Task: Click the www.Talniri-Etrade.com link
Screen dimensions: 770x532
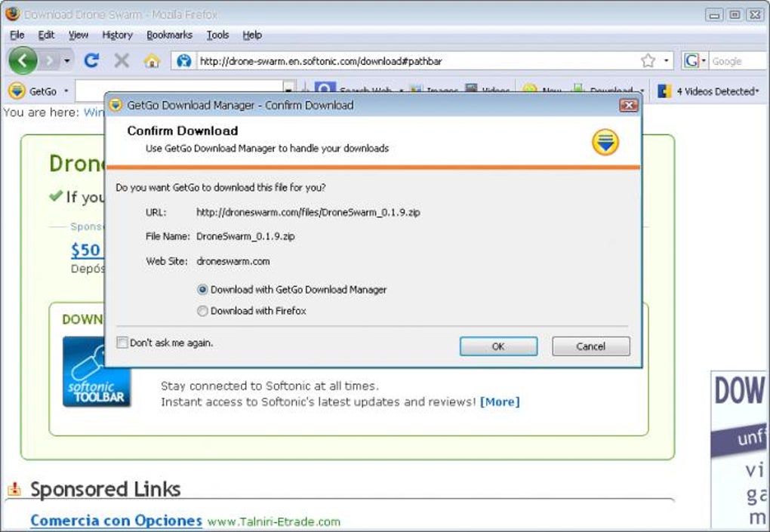Action: (273, 521)
